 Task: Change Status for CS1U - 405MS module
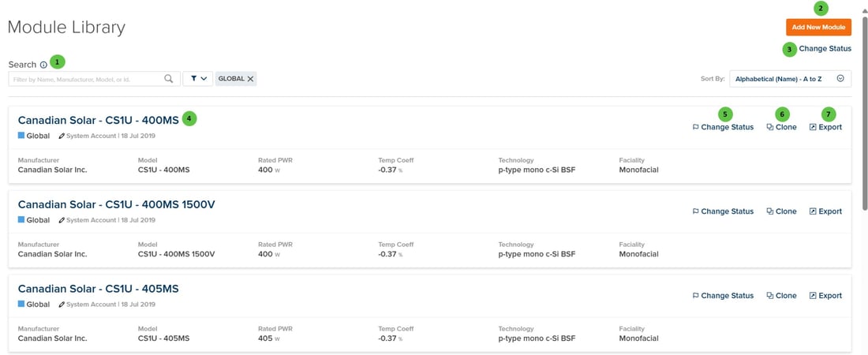tap(723, 295)
